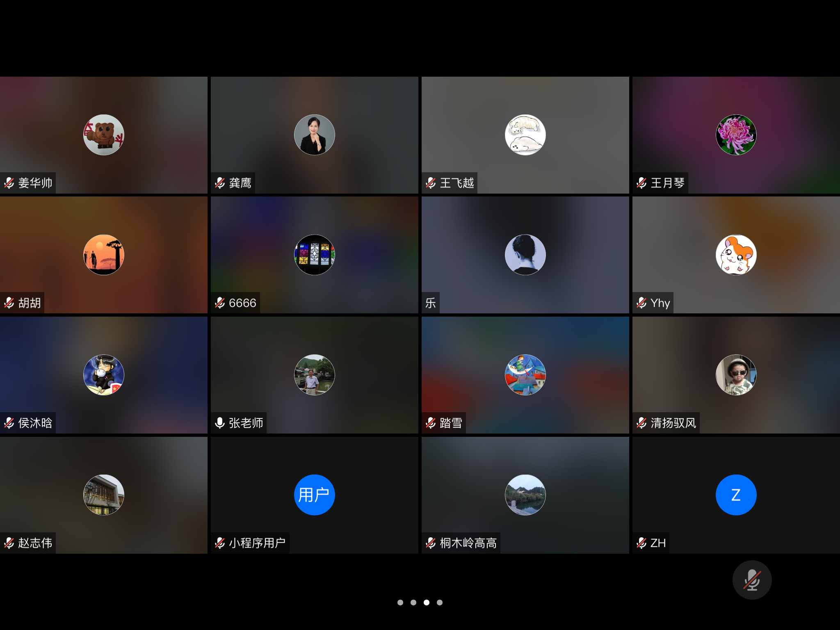Click the 桐木岭高高 name label
The height and width of the screenshot is (630, 840).
[x=468, y=543]
